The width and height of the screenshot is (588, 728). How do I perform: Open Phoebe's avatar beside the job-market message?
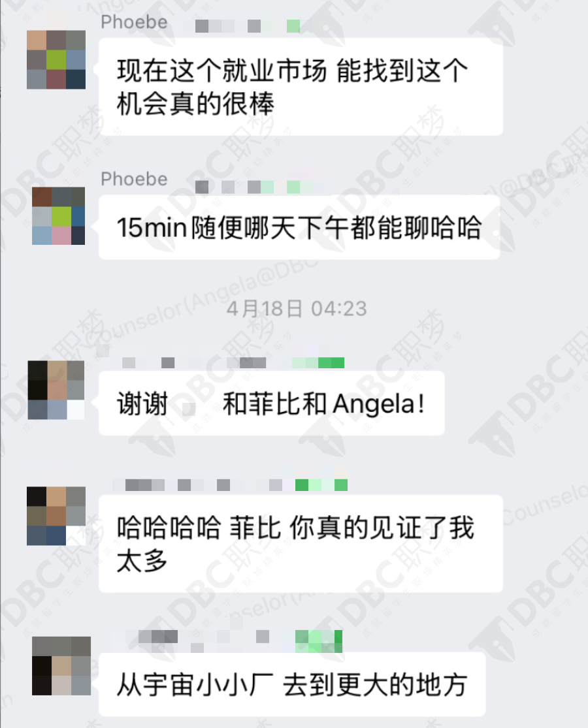pyautogui.click(x=56, y=60)
